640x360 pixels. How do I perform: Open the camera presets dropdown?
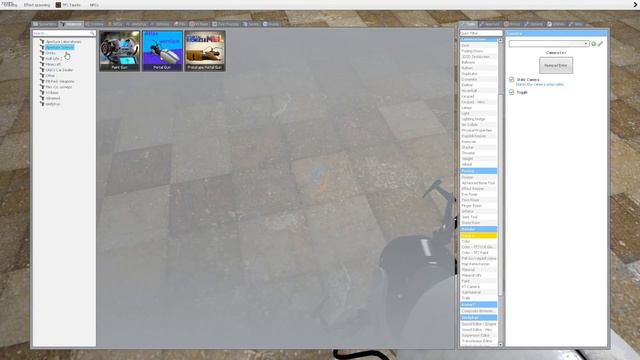549,44
